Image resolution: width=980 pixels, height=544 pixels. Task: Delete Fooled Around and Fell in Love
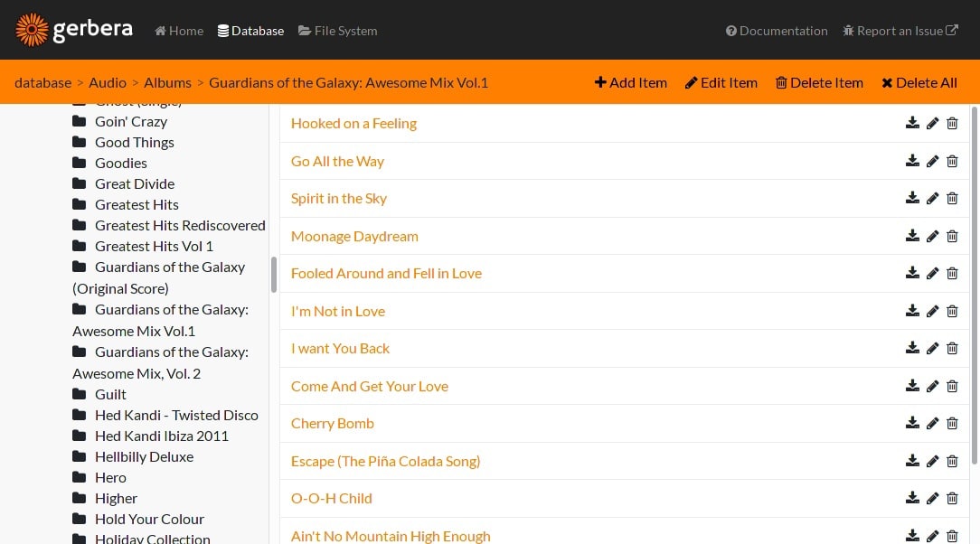(x=952, y=273)
